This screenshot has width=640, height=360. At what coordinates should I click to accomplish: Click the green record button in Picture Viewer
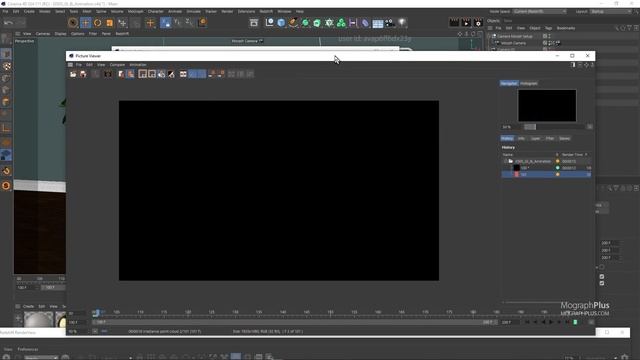click(576, 322)
